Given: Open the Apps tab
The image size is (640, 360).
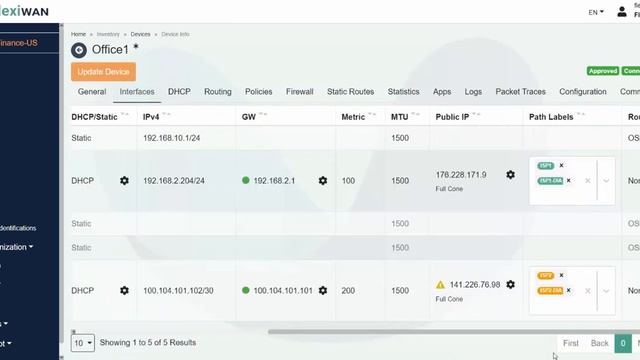Looking at the screenshot, I should click(x=442, y=92).
